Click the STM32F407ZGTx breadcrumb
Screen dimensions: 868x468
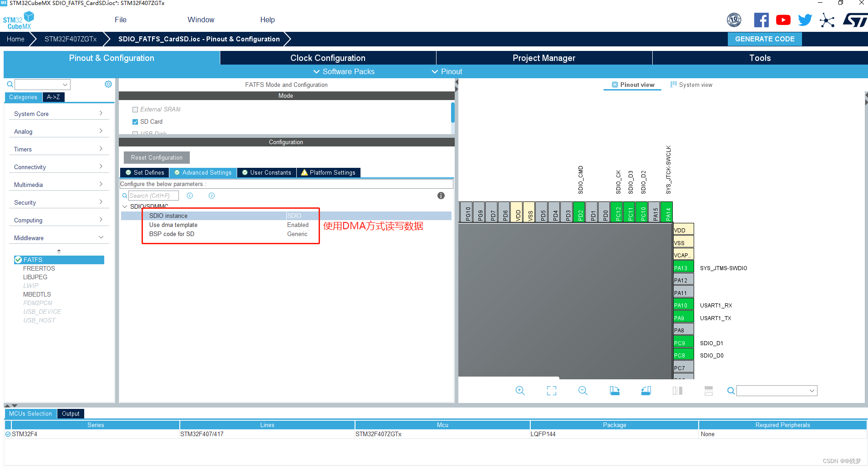click(71, 39)
